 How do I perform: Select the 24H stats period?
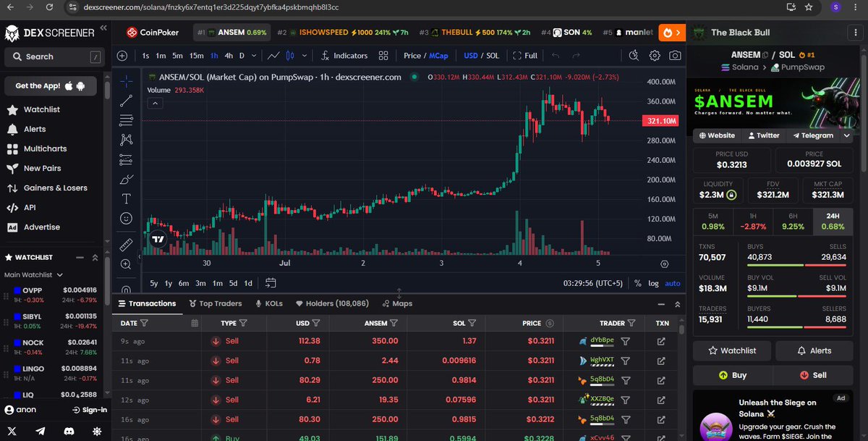click(832, 222)
